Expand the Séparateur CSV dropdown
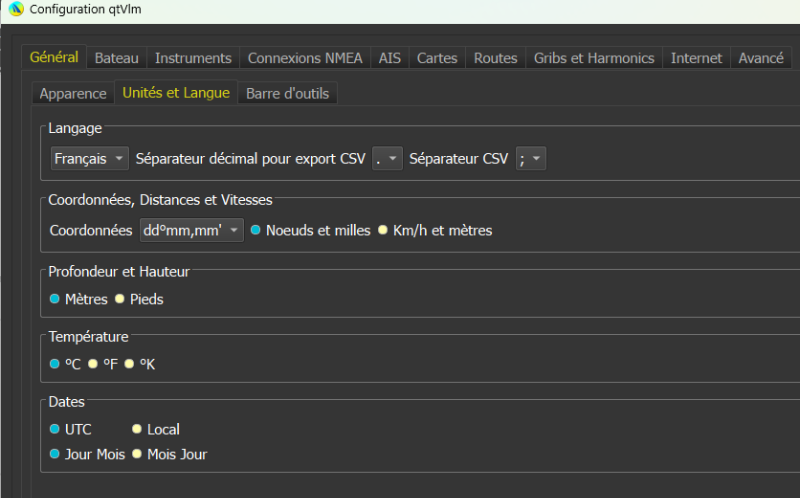 [531, 158]
